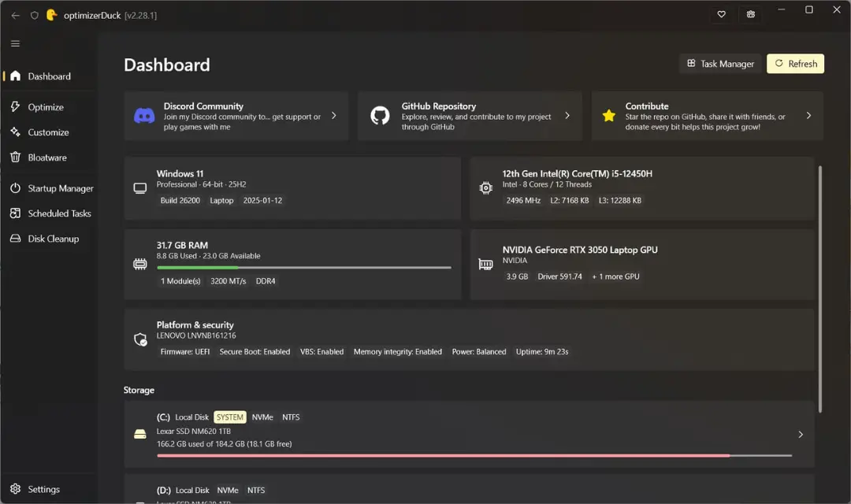Go to the Optimize section
Viewport: 851px width, 504px height.
50,107
